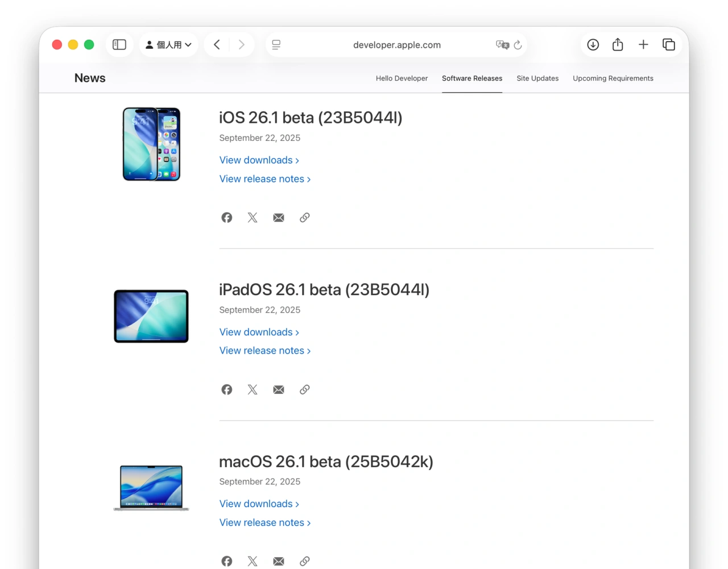Go back to the previous page
728x569 pixels.
(x=216, y=44)
